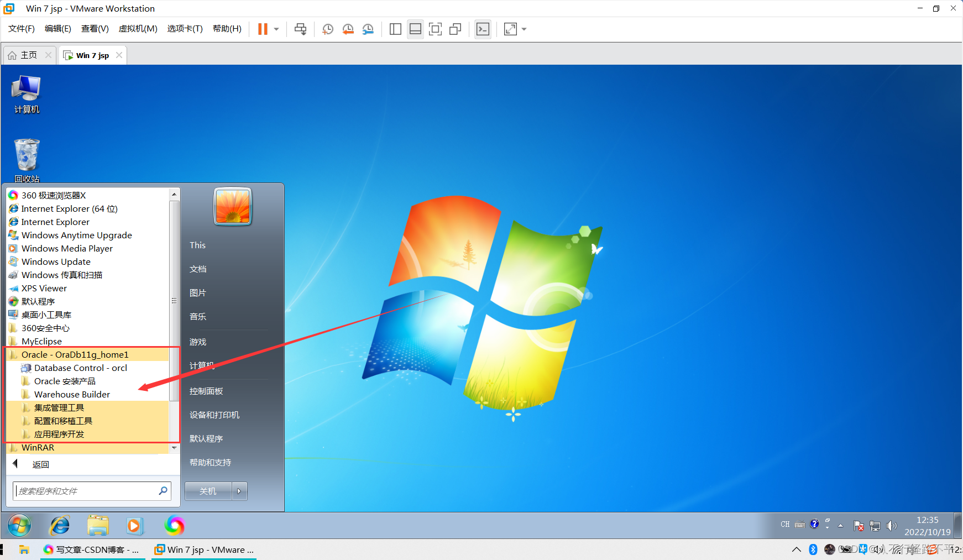Viewport: 963px width, 560px height.
Task: Open 帮助和支持 from the Start menu
Action: pos(210,462)
